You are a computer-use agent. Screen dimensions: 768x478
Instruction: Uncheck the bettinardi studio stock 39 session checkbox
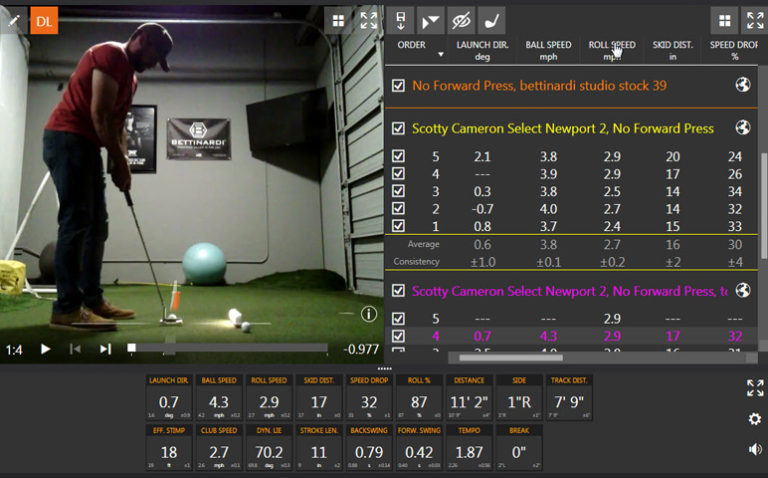click(x=398, y=86)
